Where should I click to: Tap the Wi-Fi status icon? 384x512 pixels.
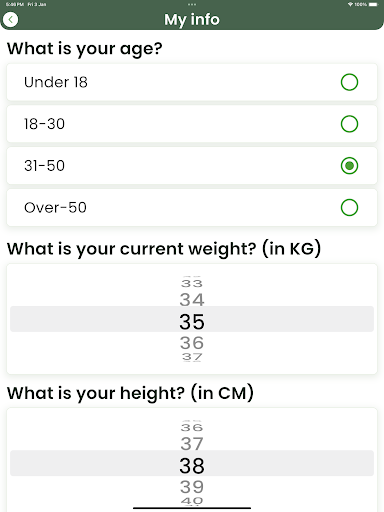pos(350,4)
